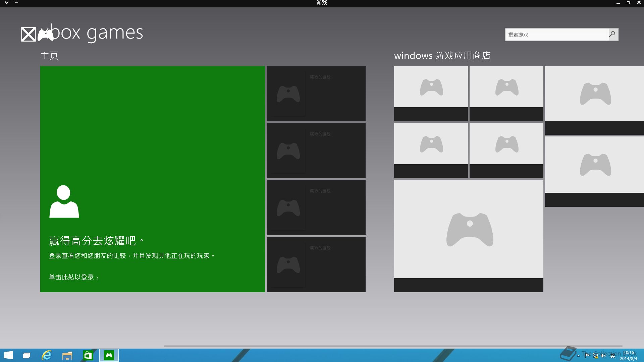Open the Action Center flag icon
This screenshot has width=644, height=362.
click(x=587, y=356)
